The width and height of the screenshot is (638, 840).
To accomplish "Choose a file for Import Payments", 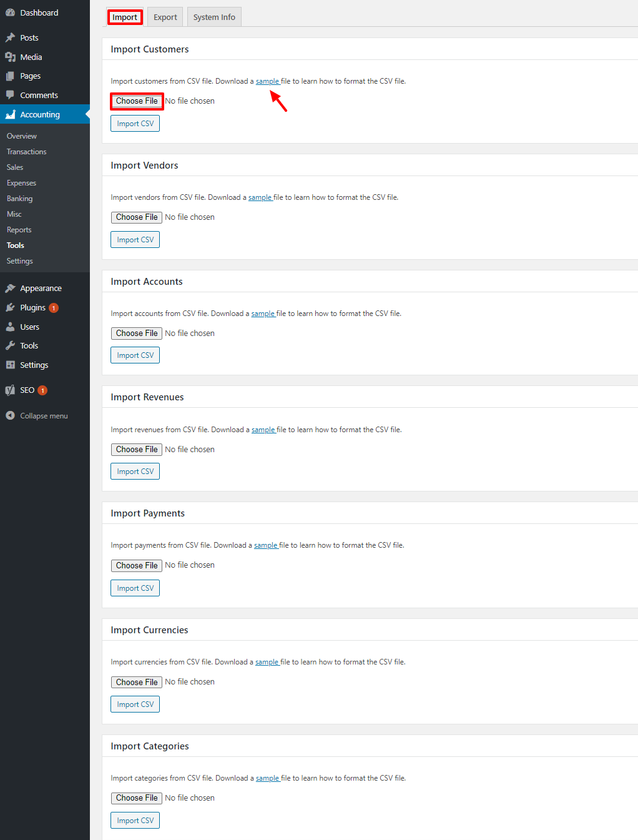I will click(137, 565).
